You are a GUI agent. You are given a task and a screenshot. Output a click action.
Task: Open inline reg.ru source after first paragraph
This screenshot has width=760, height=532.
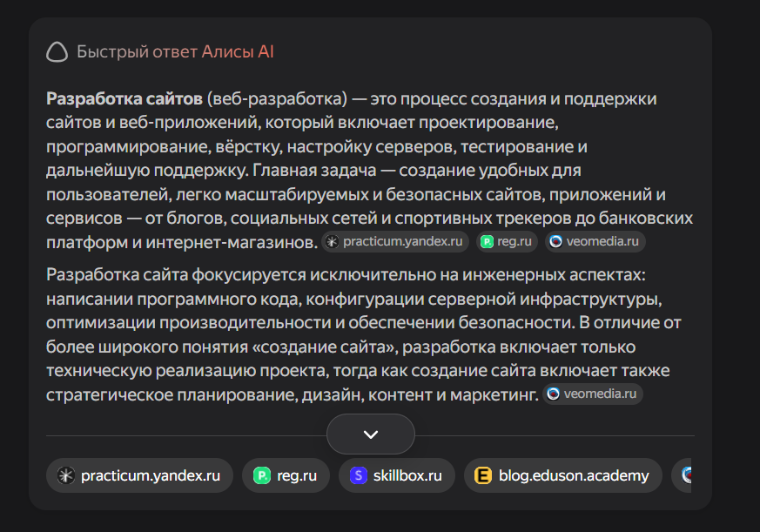point(508,242)
